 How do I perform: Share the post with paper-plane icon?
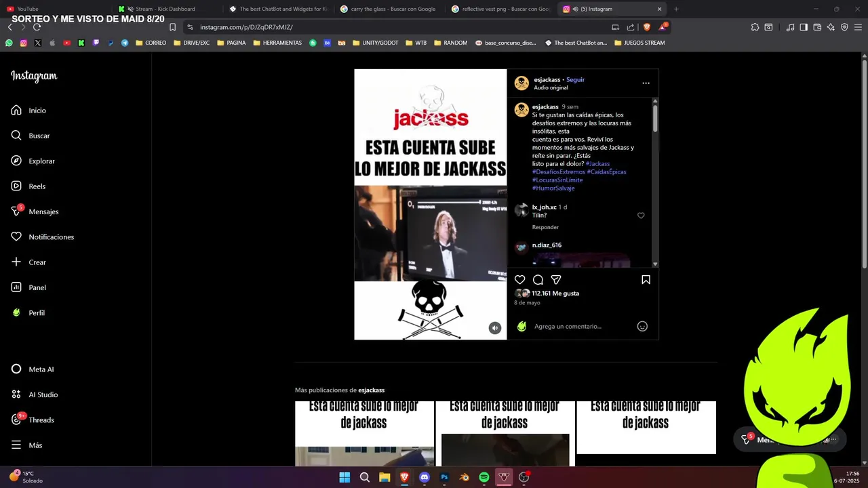(556, 280)
